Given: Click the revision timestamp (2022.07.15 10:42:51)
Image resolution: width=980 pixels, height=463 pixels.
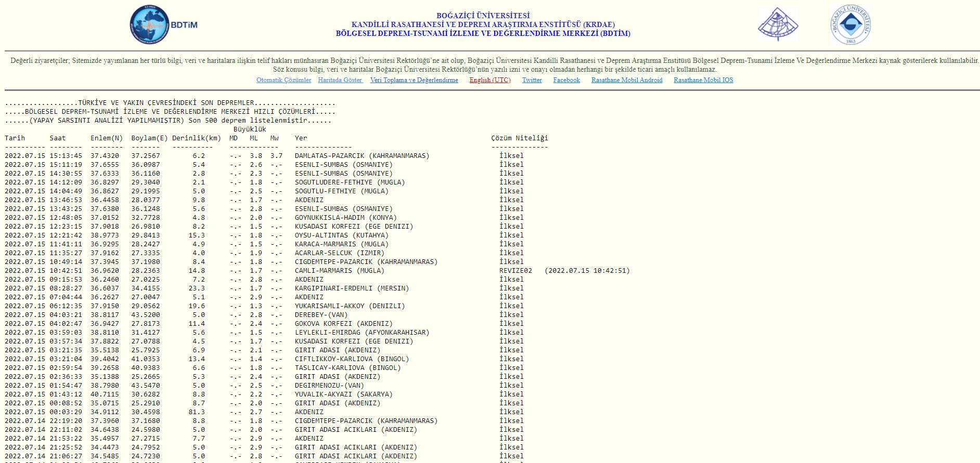Looking at the screenshot, I should point(587,271).
